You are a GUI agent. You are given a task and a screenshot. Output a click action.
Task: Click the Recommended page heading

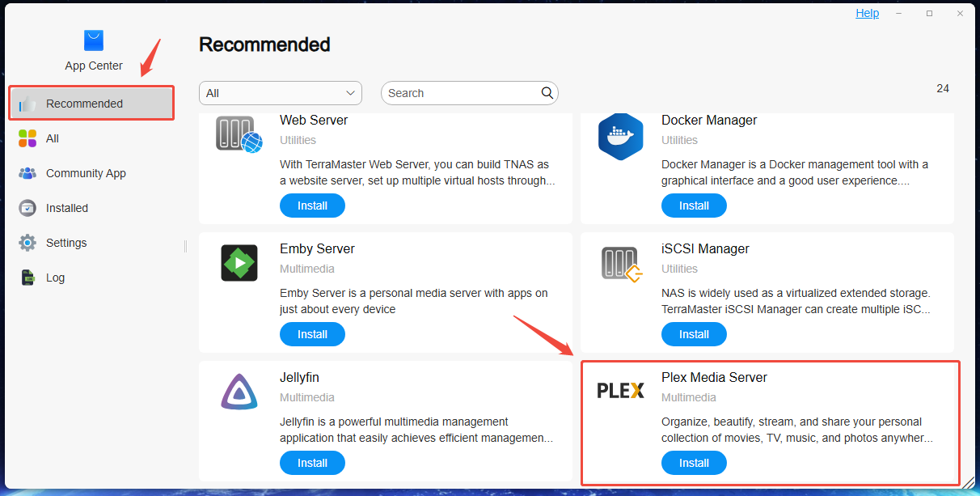tap(264, 45)
